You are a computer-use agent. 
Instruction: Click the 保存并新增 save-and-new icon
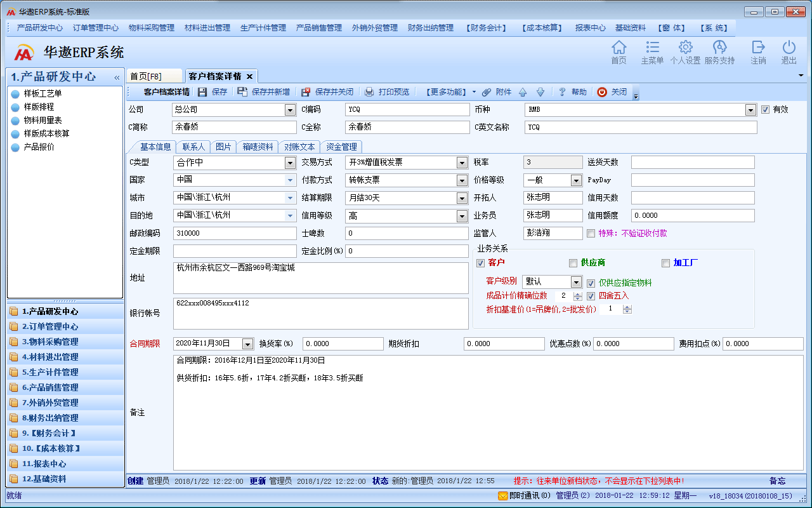[x=242, y=92]
